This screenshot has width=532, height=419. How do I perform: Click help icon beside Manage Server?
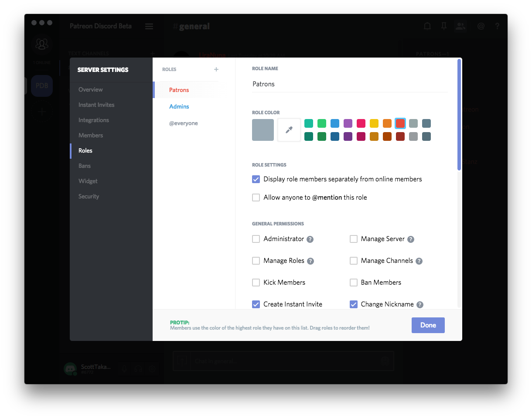[410, 239]
